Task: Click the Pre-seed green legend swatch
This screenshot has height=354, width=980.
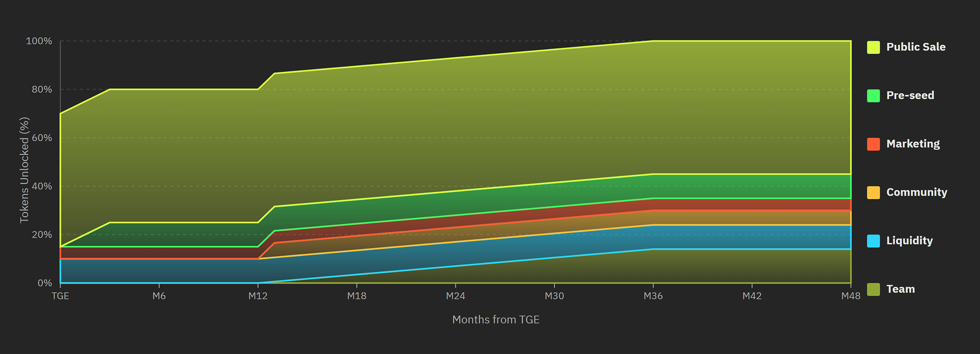Action: click(x=873, y=96)
